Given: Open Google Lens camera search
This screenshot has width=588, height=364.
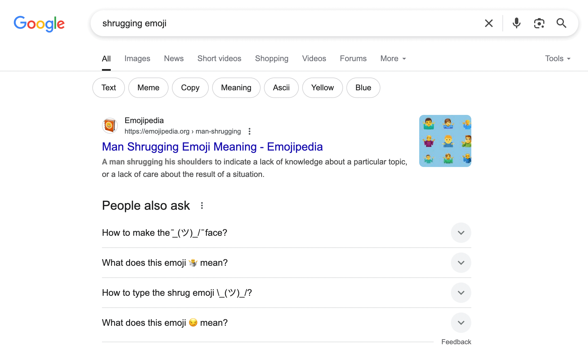Looking at the screenshot, I should click(539, 23).
